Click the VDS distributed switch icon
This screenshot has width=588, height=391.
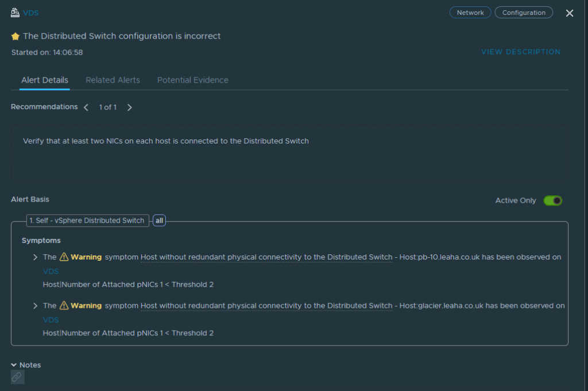[15, 13]
